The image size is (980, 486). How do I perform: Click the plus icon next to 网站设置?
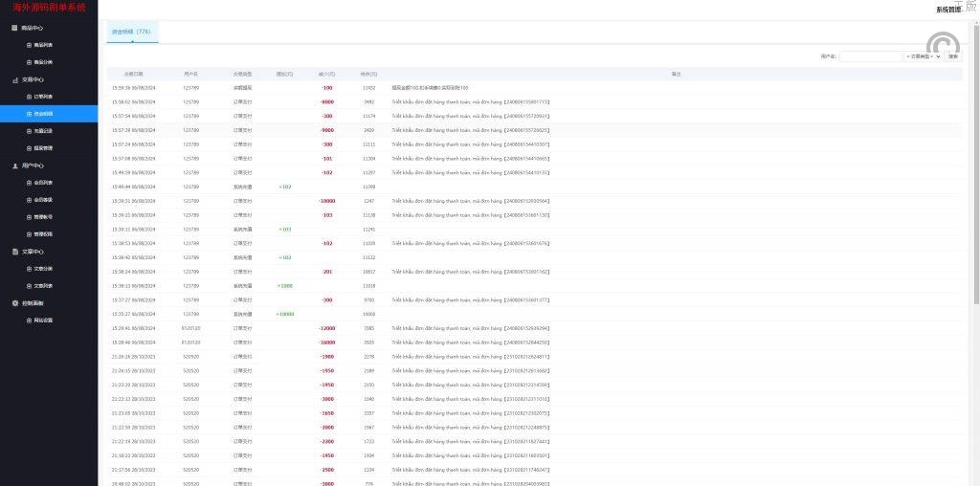(x=29, y=320)
